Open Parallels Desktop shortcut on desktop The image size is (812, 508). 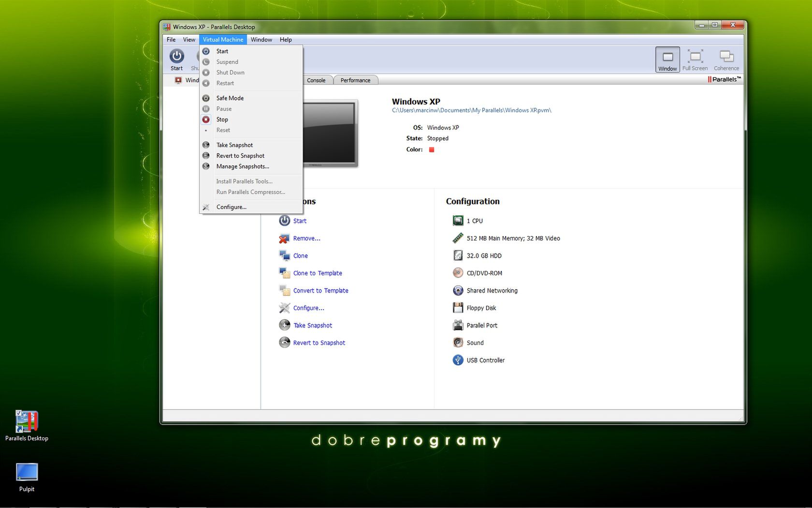point(27,426)
